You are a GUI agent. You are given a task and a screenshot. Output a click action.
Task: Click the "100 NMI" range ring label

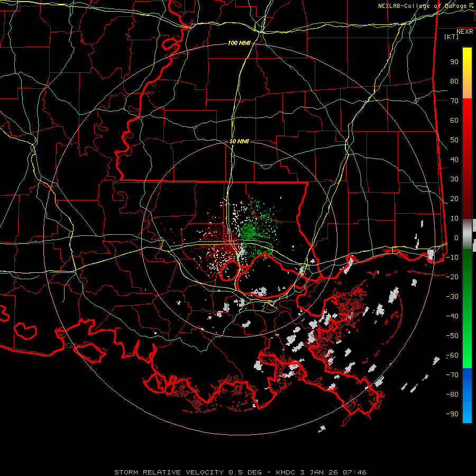(x=239, y=43)
